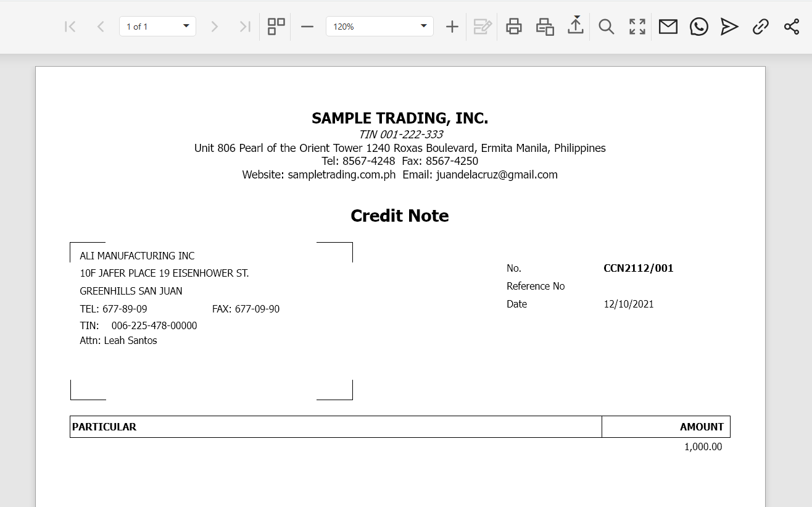The width and height of the screenshot is (812, 507).
Task: Print the credit note document
Action: tap(513, 27)
